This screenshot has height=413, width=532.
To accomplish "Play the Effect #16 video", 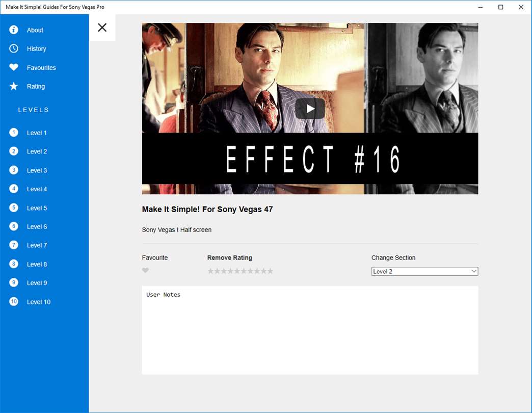I will [x=310, y=109].
